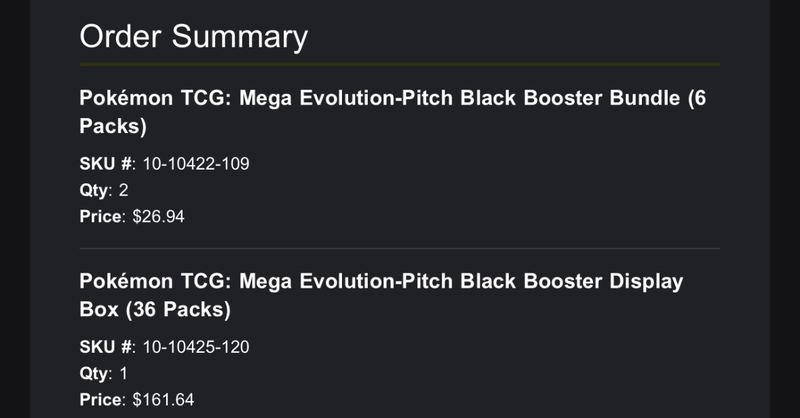
Task: Click SKU number 10-10425-120
Action: [196, 347]
